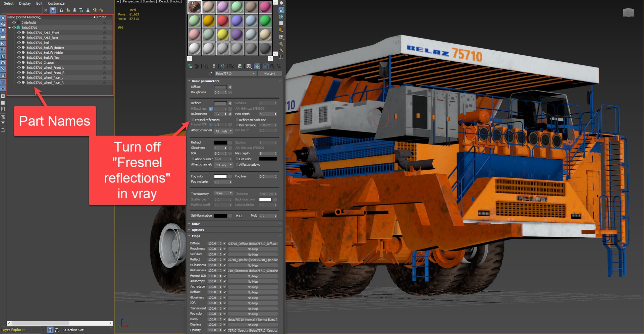Click Go to Parent icon
Viewport: 644px width, 334px height.
tap(272, 66)
